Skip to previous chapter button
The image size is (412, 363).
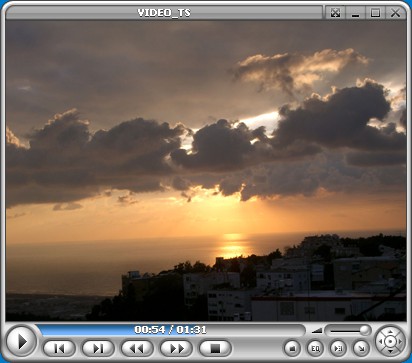point(60,349)
